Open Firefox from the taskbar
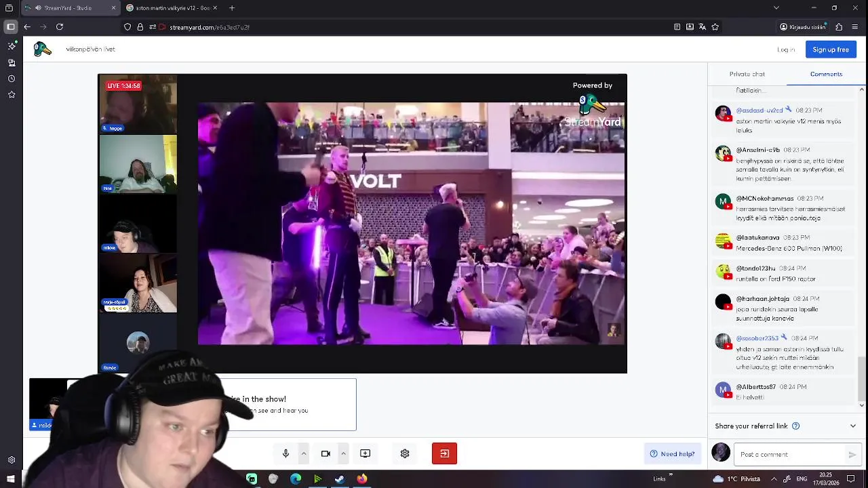 tap(362, 479)
